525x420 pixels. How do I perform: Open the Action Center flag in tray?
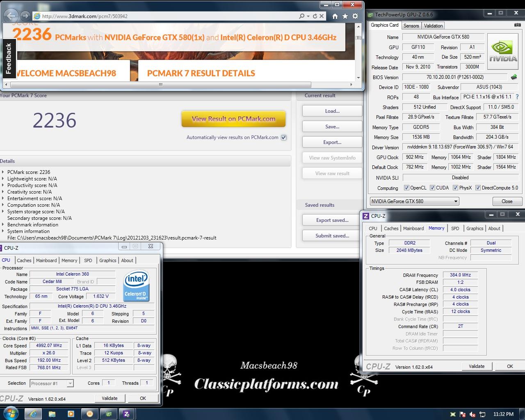pyautogui.click(x=463, y=414)
